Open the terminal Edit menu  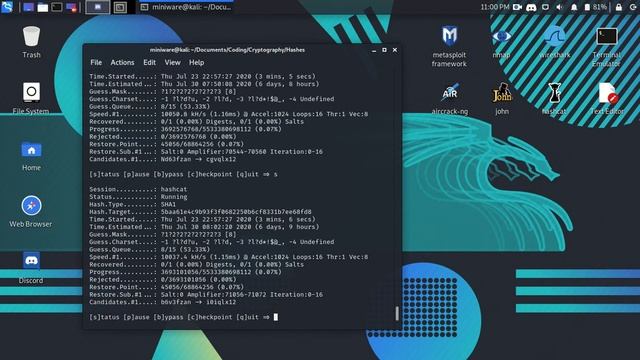coord(149,62)
